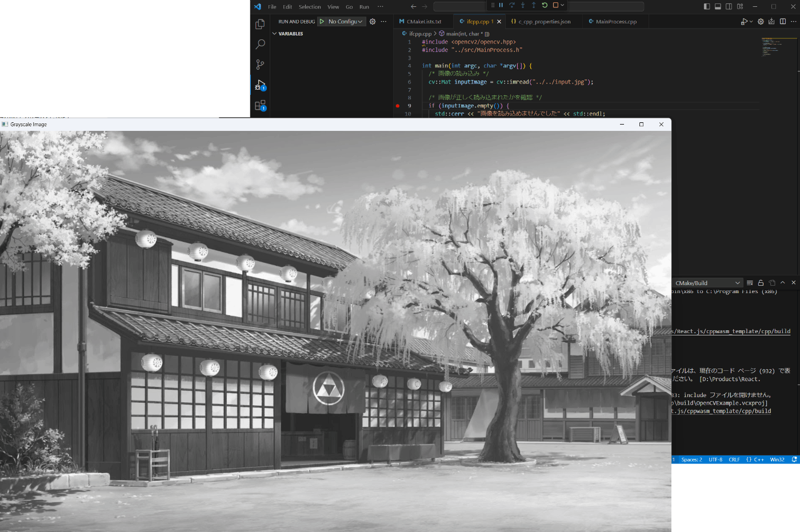Toggle the secondary side bar layout icon
Screen dimensions: 800x532
click(729, 6)
